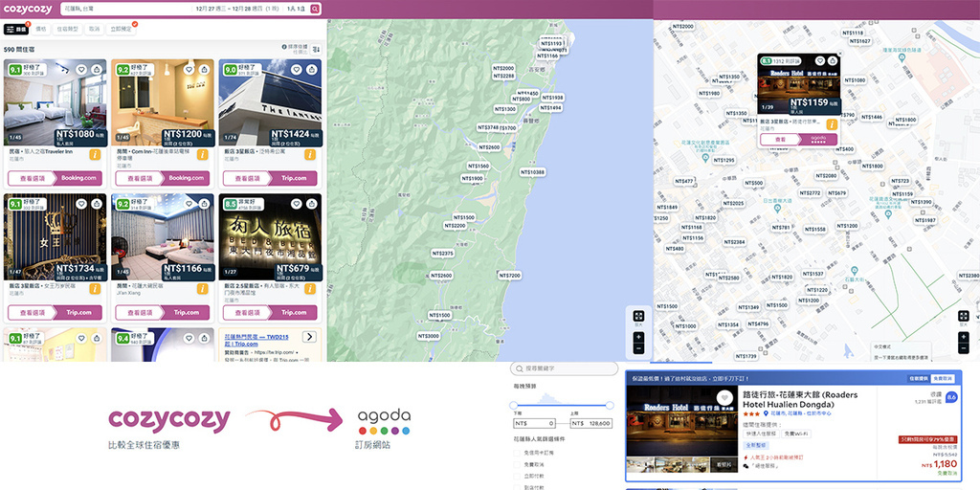Click the heart on the NT$1200 Com Inn card

click(x=189, y=69)
